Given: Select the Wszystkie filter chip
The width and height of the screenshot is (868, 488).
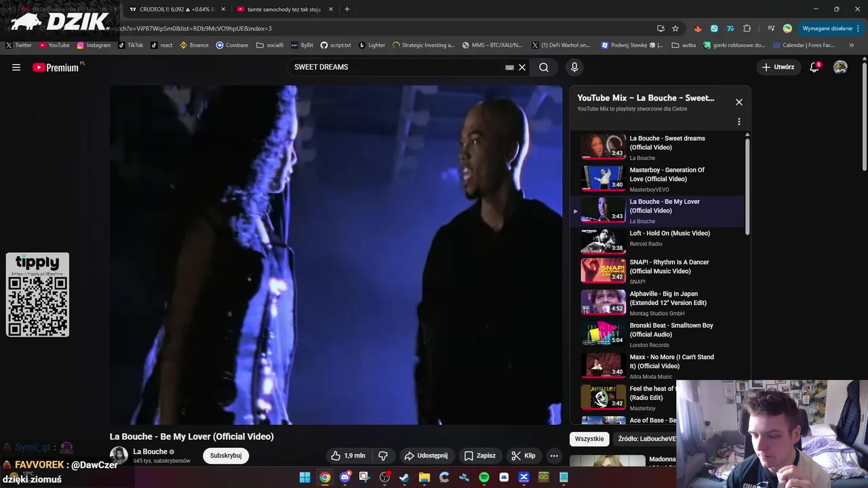Looking at the screenshot, I should tap(589, 439).
